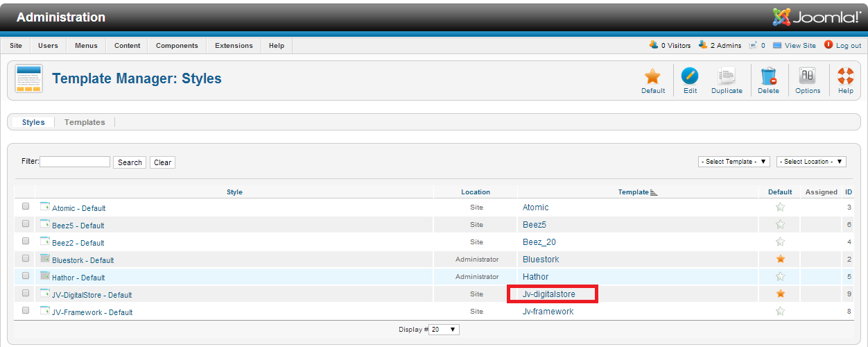
Task: Click the Log out link text
Action: point(849,46)
